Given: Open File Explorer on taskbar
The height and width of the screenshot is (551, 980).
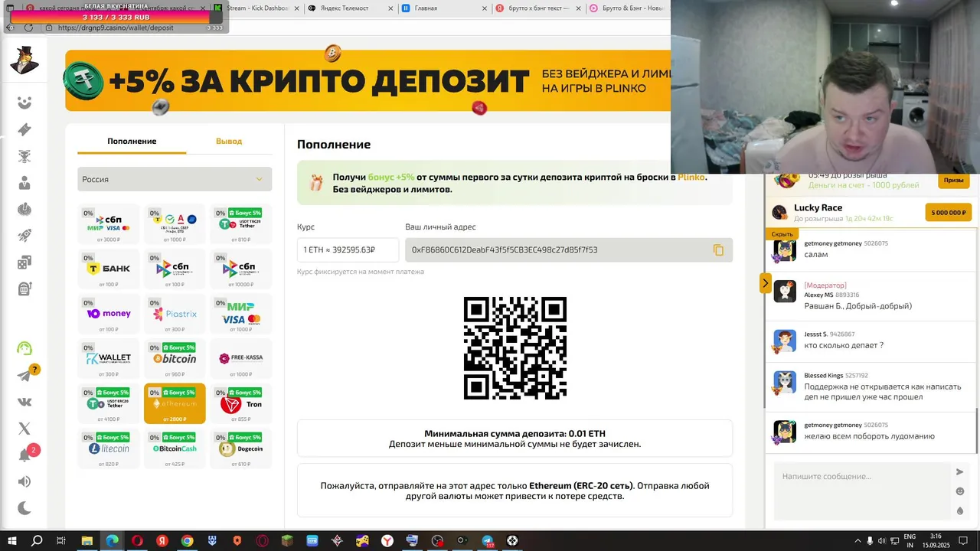Looking at the screenshot, I should coord(87,540).
